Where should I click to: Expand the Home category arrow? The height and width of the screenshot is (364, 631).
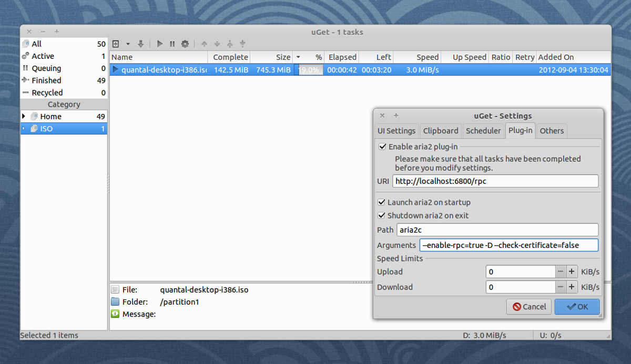pyautogui.click(x=24, y=116)
